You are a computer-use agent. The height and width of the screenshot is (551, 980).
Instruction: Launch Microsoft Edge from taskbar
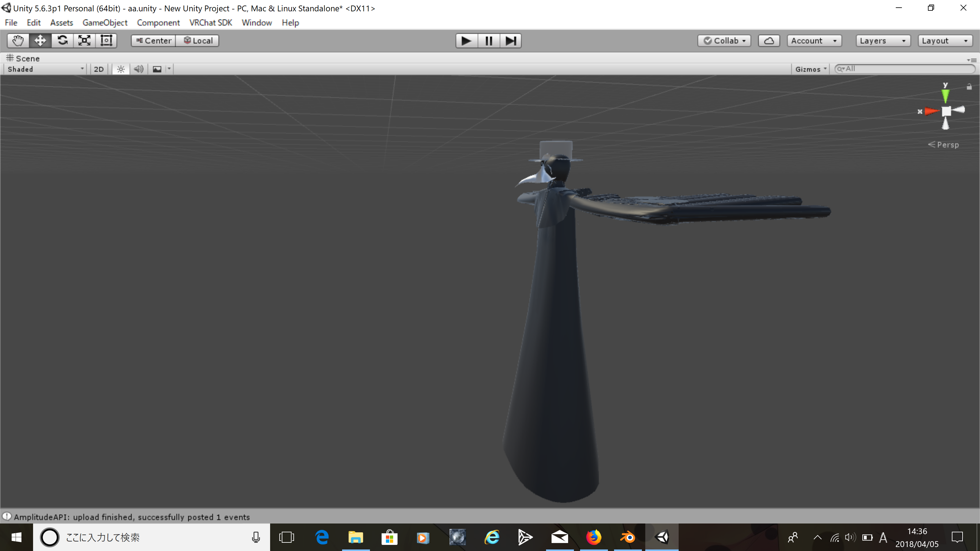[x=322, y=537]
